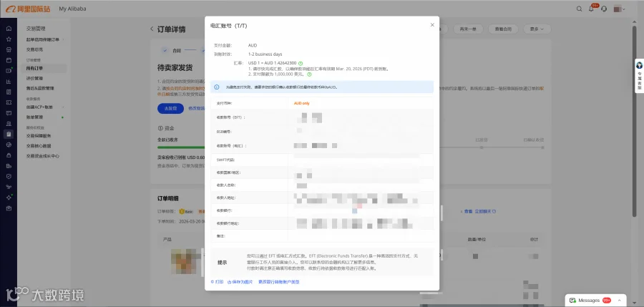Close the 电汇账号 (T/T) dialog
This screenshot has height=307, width=644.
(432, 25)
